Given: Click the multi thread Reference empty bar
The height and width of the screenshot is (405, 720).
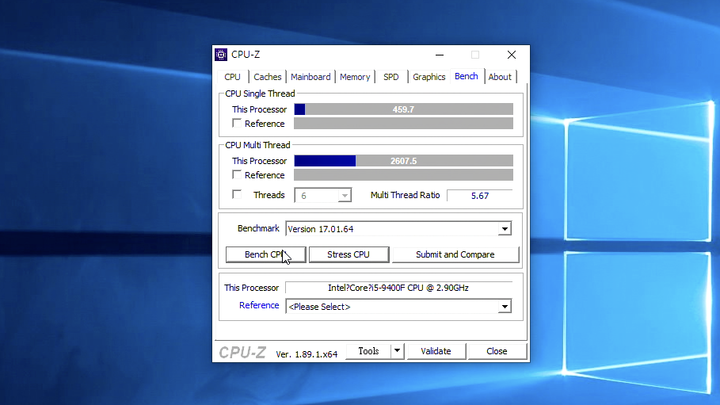Looking at the screenshot, I should tap(404, 175).
